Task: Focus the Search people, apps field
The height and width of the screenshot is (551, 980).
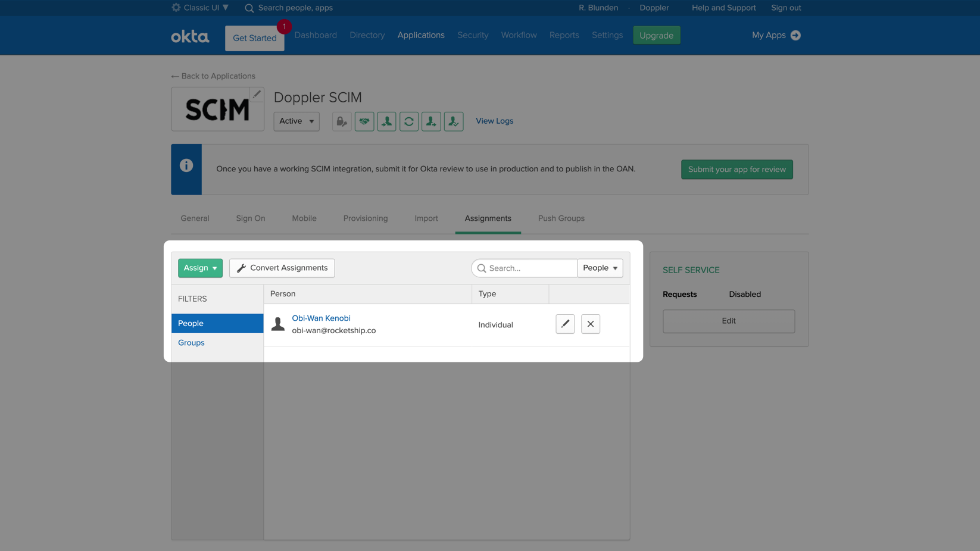Action: [295, 8]
